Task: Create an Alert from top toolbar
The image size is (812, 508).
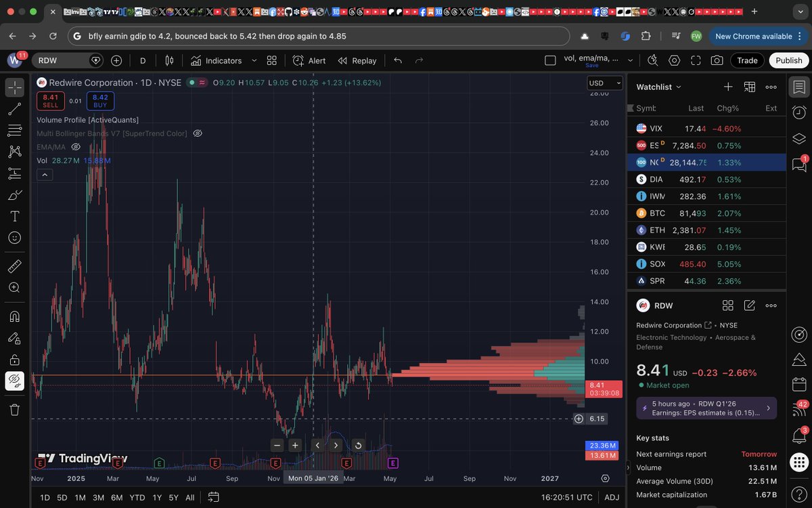Action: 309,60
